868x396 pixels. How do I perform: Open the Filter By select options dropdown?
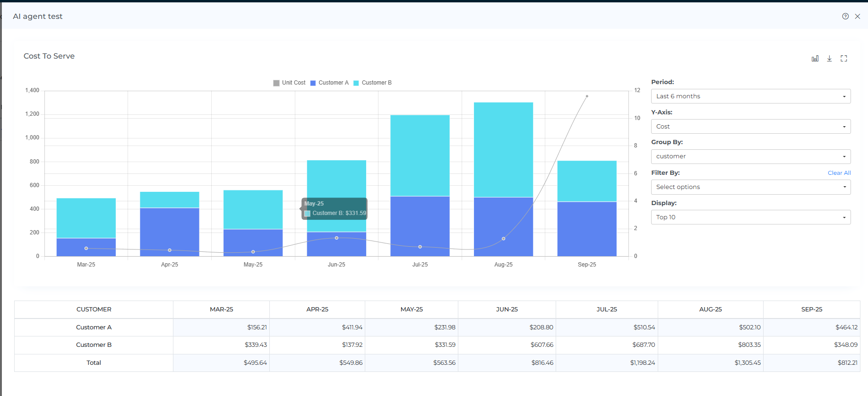[750, 187]
